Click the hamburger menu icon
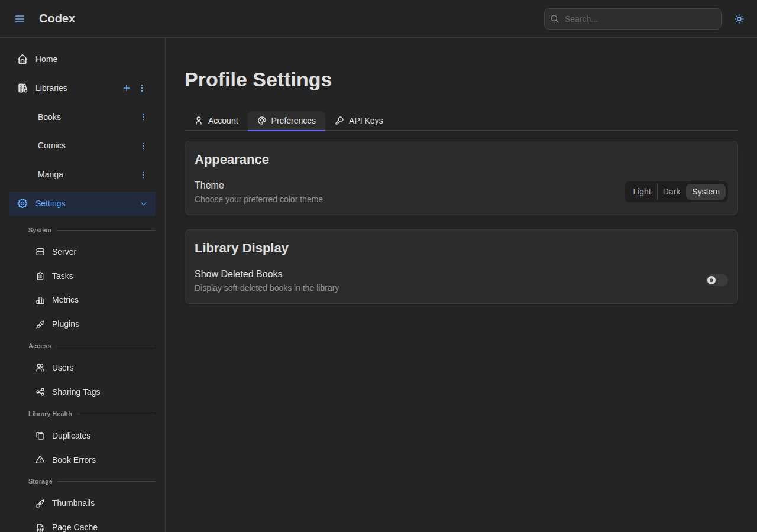 point(20,18)
